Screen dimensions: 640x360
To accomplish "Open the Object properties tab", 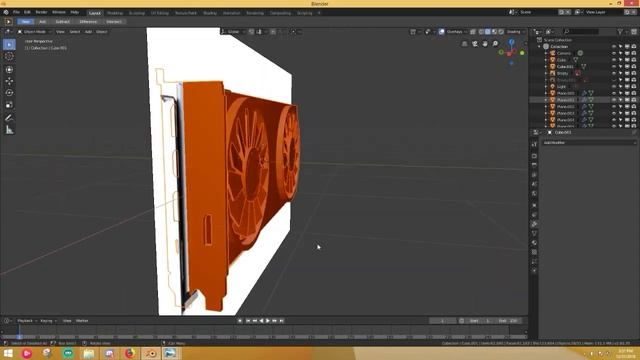I will click(534, 205).
